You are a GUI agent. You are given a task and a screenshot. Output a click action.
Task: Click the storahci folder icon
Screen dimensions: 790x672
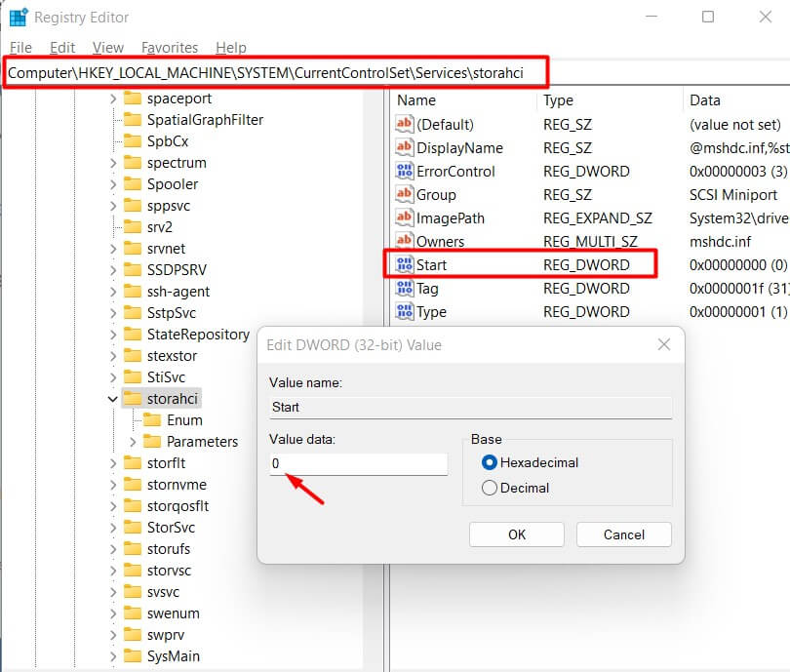coord(133,399)
